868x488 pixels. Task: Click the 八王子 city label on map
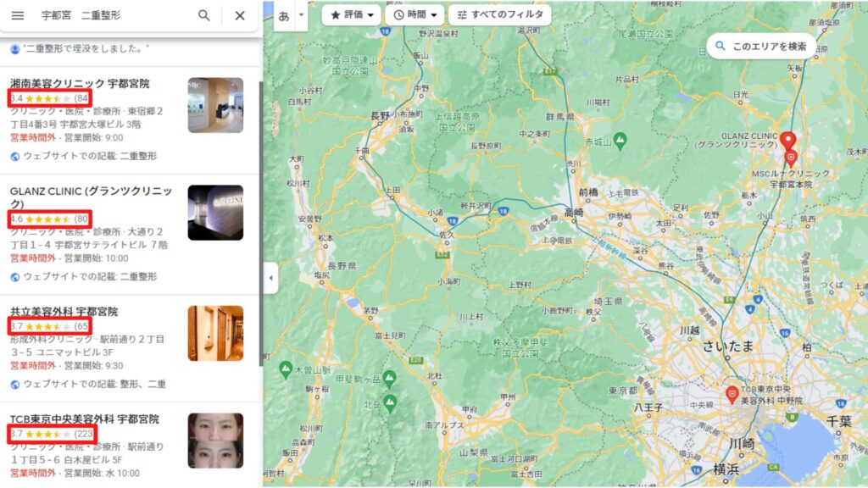[648, 408]
